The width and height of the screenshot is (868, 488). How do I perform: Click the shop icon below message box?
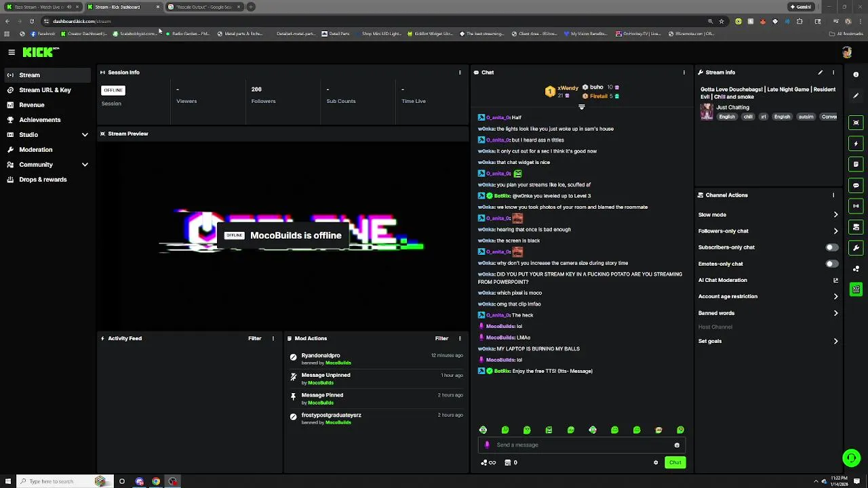(x=507, y=463)
